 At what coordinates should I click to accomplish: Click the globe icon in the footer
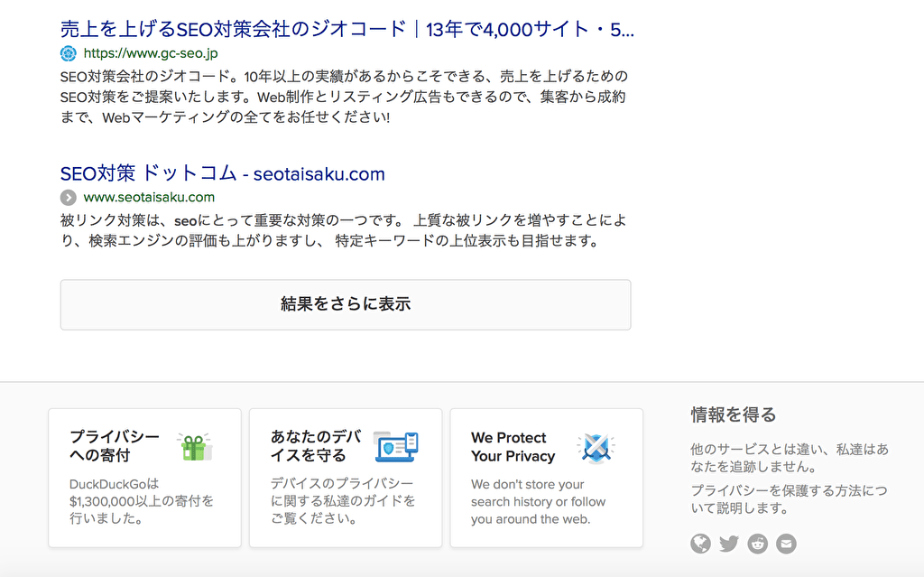click(x=700, y=544)
